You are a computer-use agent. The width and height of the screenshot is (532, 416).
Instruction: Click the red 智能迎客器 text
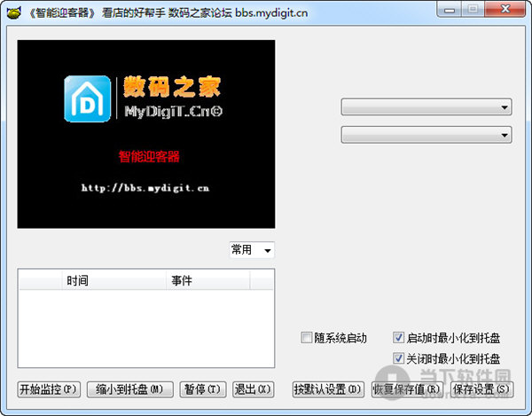tap(149, 156)
